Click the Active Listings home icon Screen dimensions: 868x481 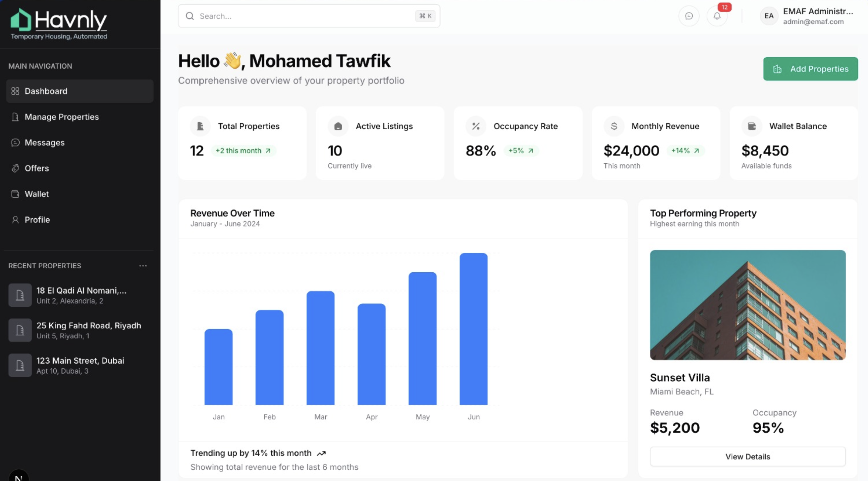(x=338, y=126)
